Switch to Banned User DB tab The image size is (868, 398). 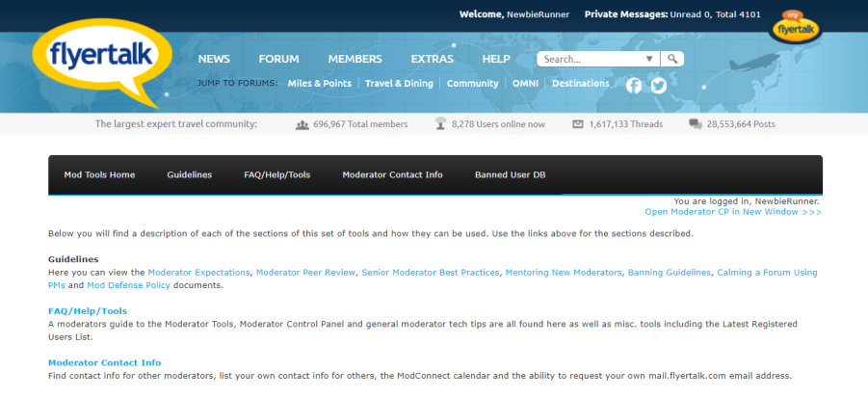pos(511,175)
